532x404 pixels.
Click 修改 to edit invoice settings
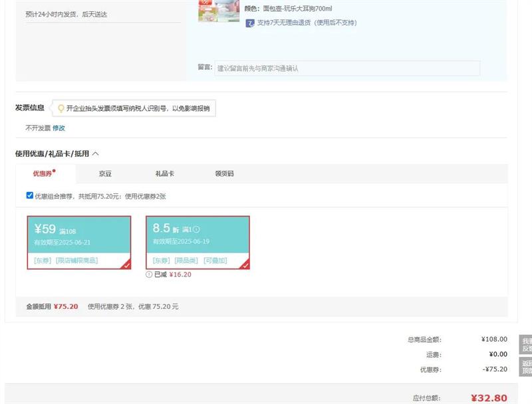coord(59,128)
